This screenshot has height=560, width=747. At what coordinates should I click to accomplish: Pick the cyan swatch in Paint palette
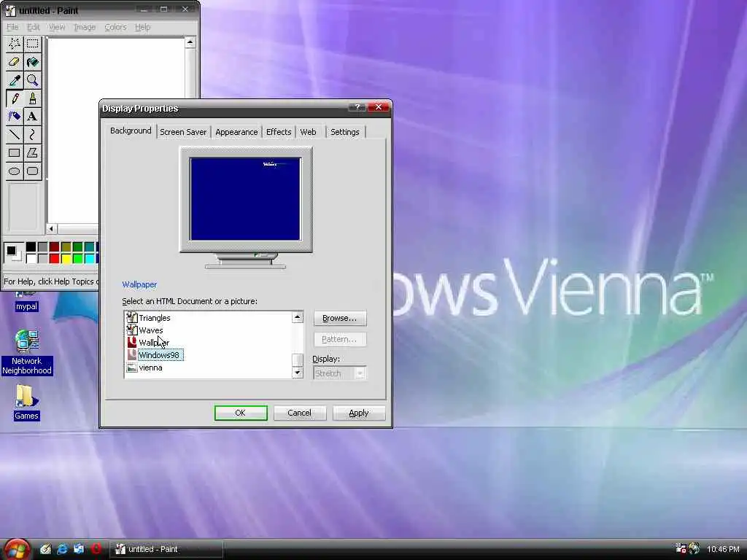(89, 259)
